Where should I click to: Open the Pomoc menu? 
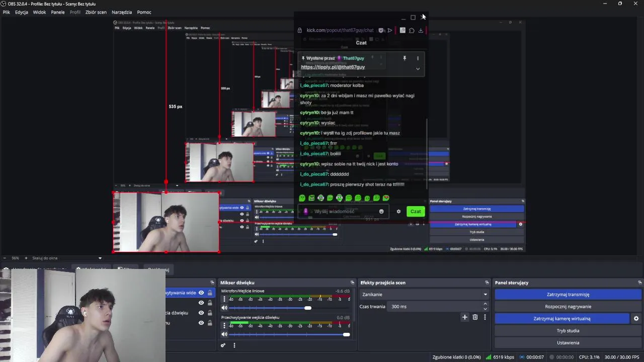(144, 12)
